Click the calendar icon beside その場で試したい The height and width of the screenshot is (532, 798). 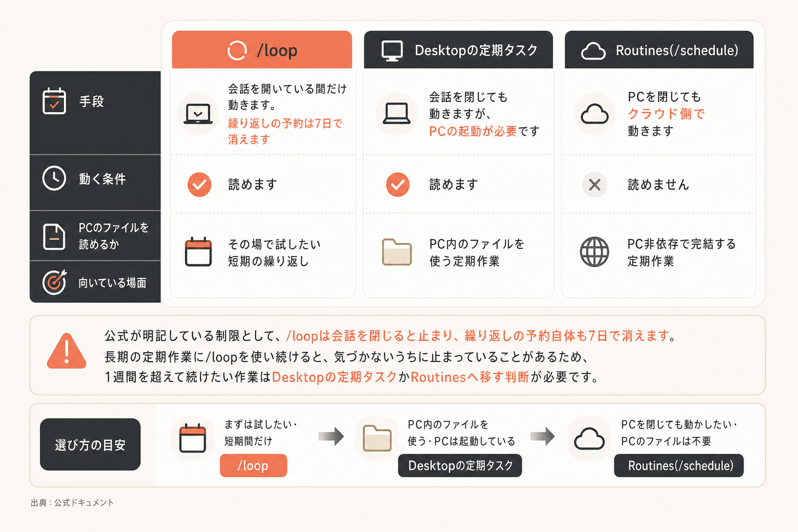(198, 251)
